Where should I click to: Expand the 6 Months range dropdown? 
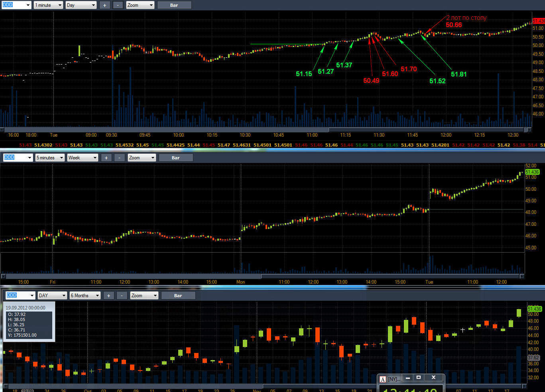[x=85, y=296]
